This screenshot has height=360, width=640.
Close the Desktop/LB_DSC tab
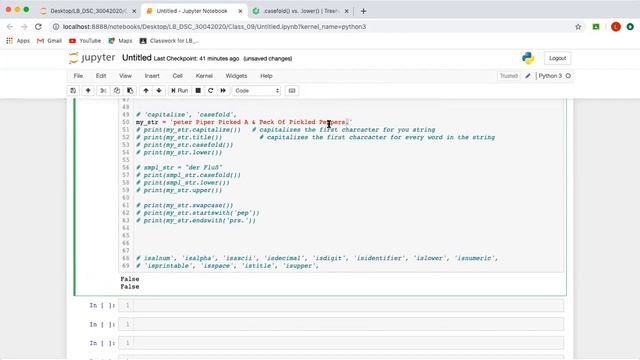coord(134,11)
